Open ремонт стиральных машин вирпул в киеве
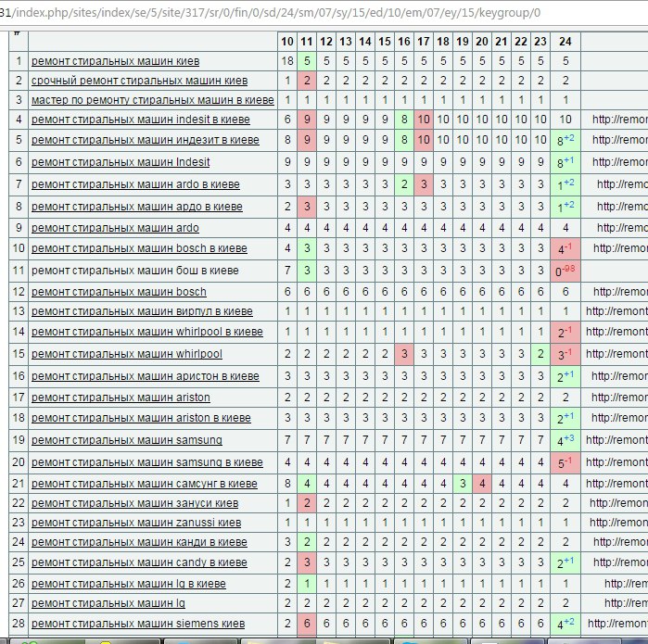This screenshot has width=648, height=644. click(142, 311)
